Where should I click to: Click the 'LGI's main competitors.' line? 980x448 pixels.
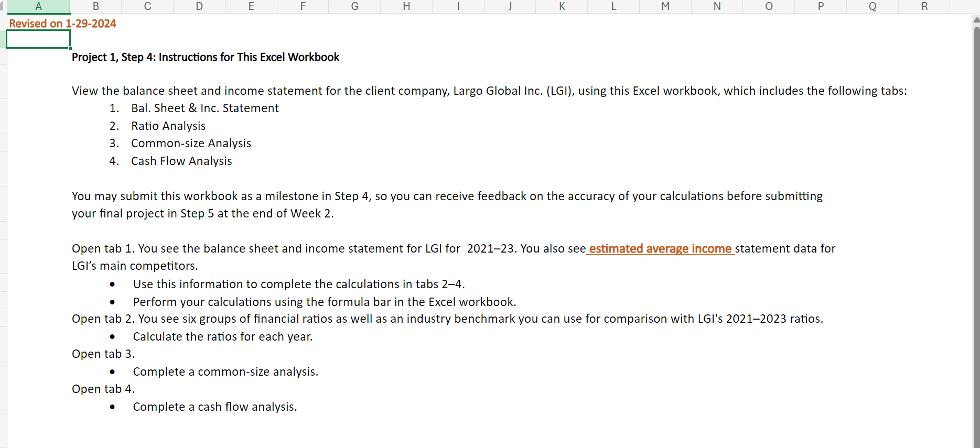pyautogui.click(x=135, y=266)
